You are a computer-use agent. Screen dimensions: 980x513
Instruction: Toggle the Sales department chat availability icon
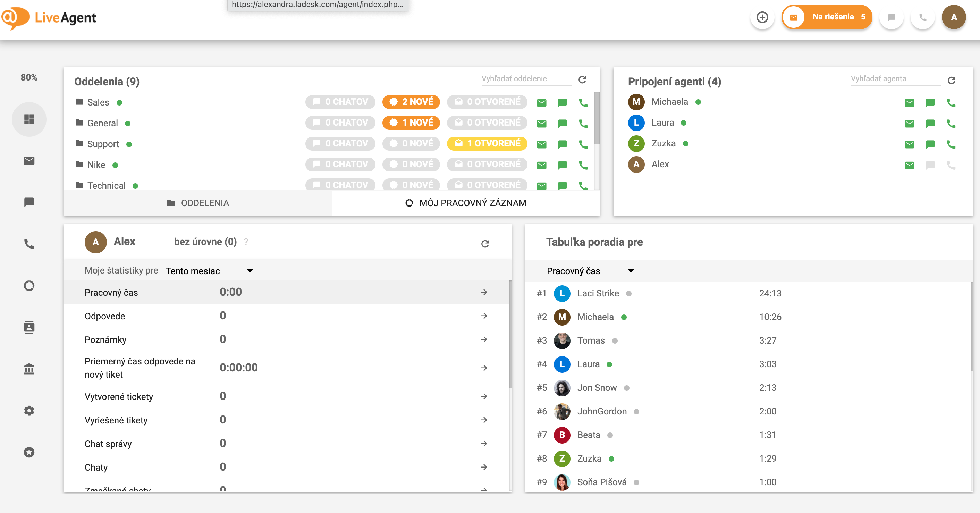(562, 102)
